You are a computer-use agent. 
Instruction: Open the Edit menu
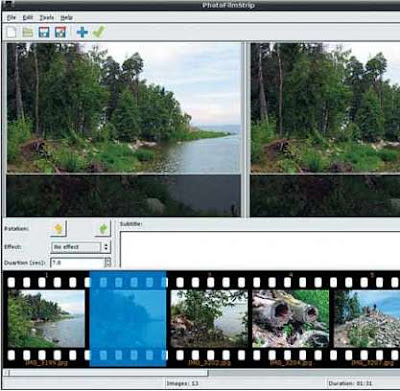(28, 17)
